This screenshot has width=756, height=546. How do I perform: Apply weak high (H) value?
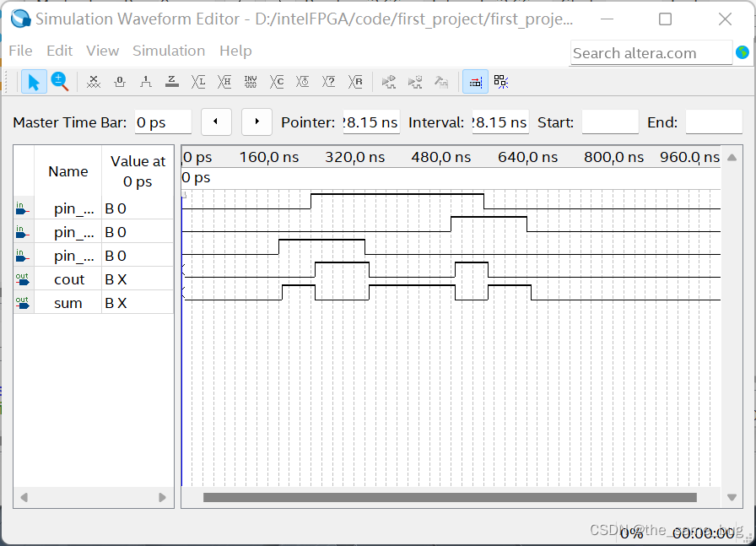point(224,82)
